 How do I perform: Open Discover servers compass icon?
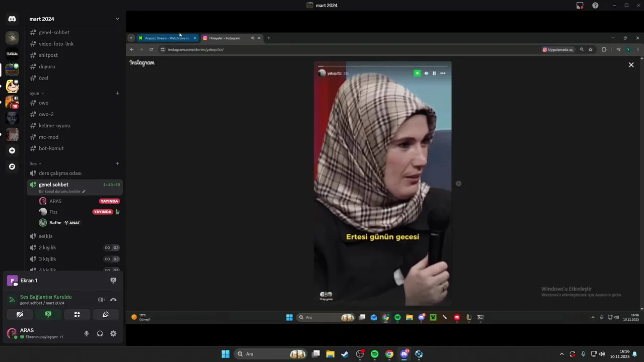tap(12, 166)
